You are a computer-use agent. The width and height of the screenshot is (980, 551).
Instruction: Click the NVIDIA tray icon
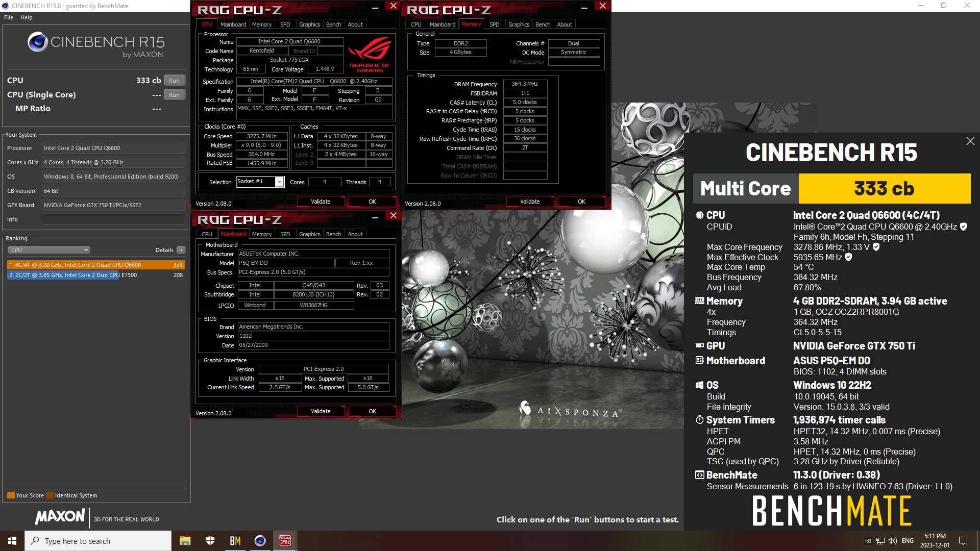(x=868, y=541)
